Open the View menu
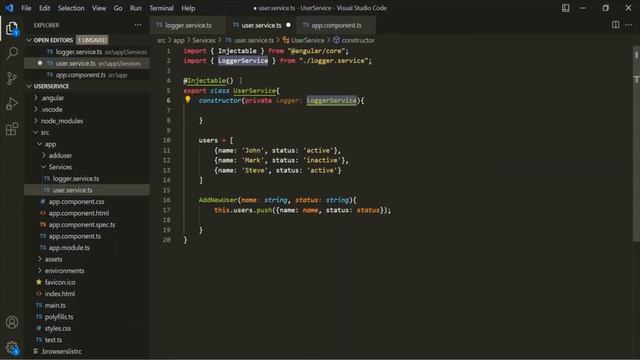 99,8
